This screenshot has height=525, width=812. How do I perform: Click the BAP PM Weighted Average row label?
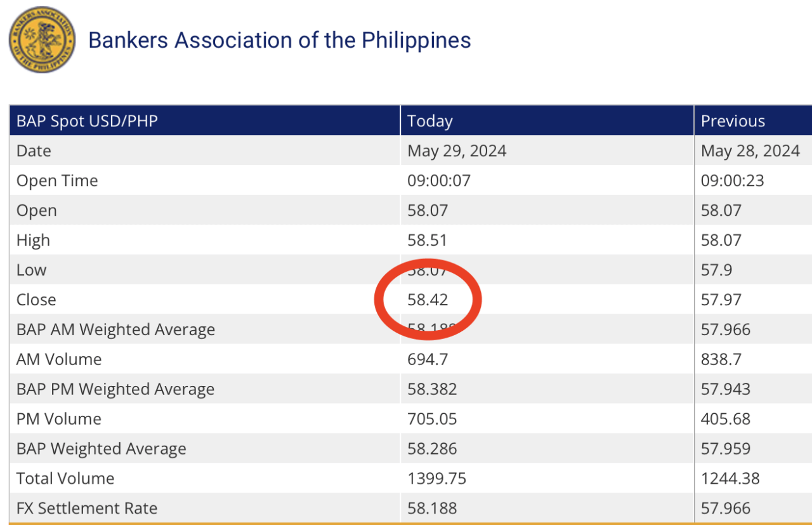tap(115, 389)
